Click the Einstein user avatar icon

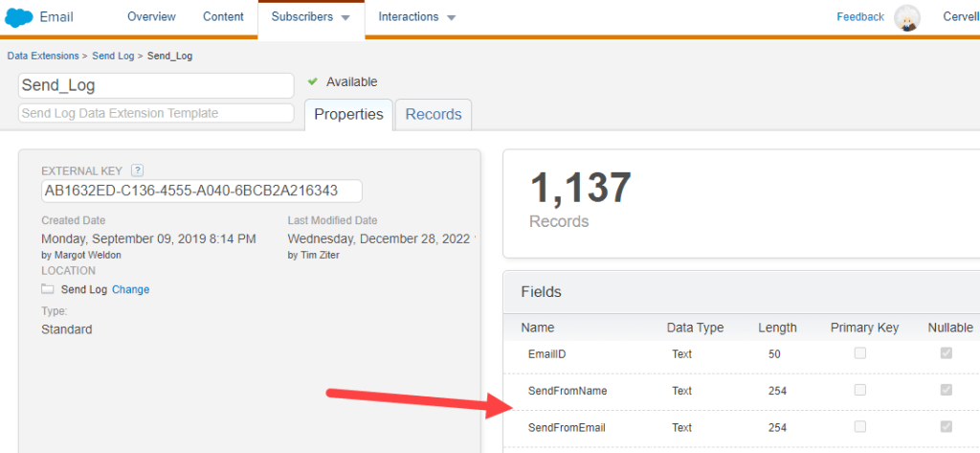point(906,17)
